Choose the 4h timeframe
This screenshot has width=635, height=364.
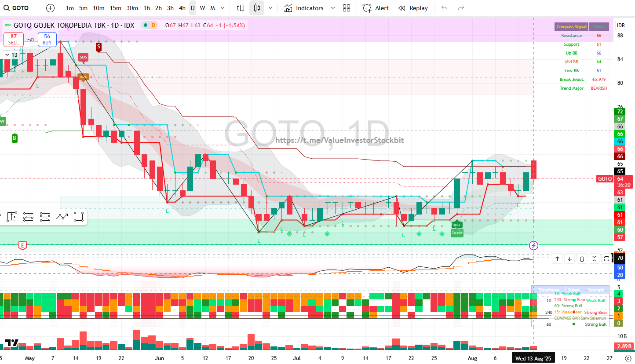tap(182, 8)
